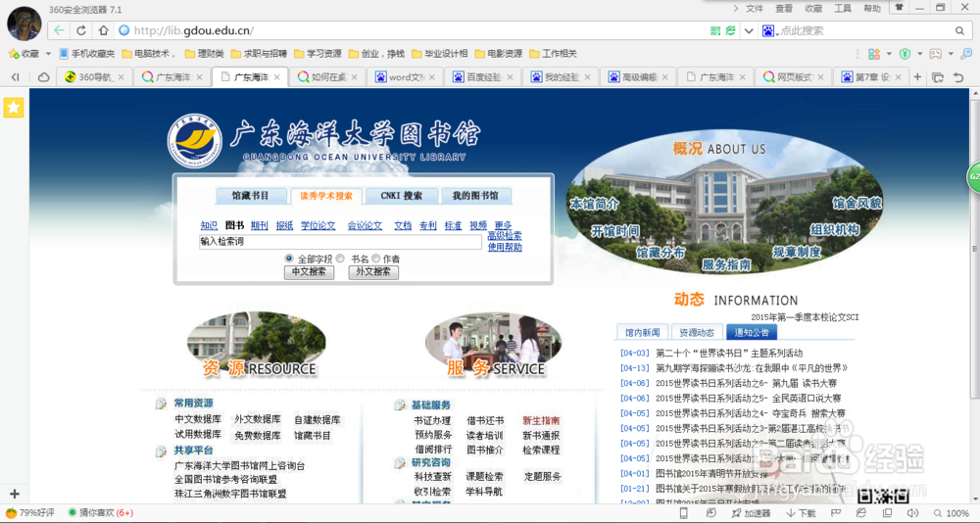Select the 书名 radio button
The image size is (980, 523).
tap(340, 258)
